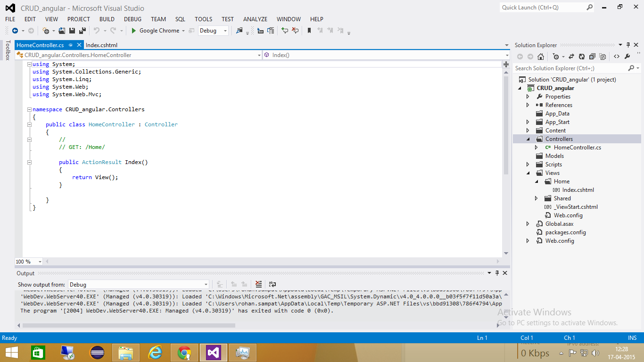Screen dimensions: 644x362
Task: Click the Save single-disk icon in toolbar
Action: pyautogui.click(x=72, y=31)
